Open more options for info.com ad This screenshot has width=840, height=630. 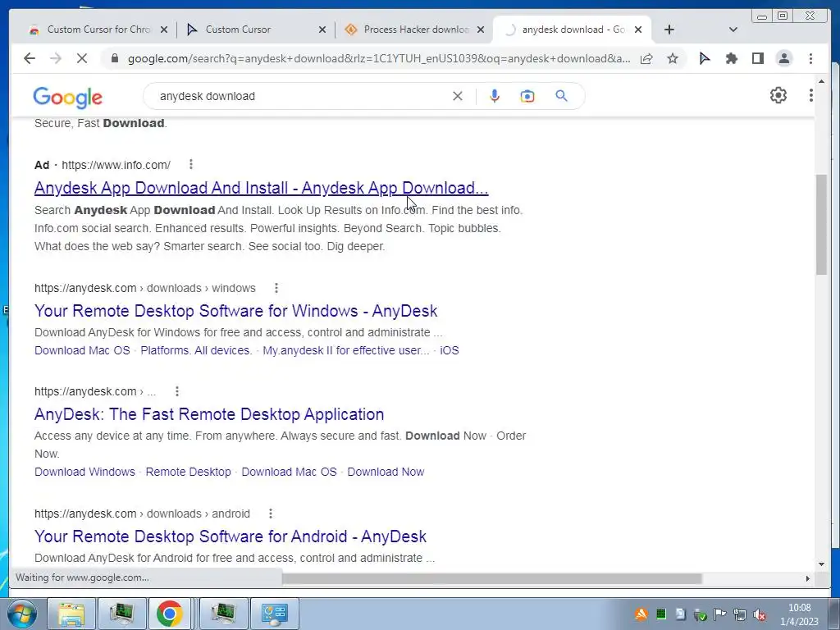pos(190,164)
